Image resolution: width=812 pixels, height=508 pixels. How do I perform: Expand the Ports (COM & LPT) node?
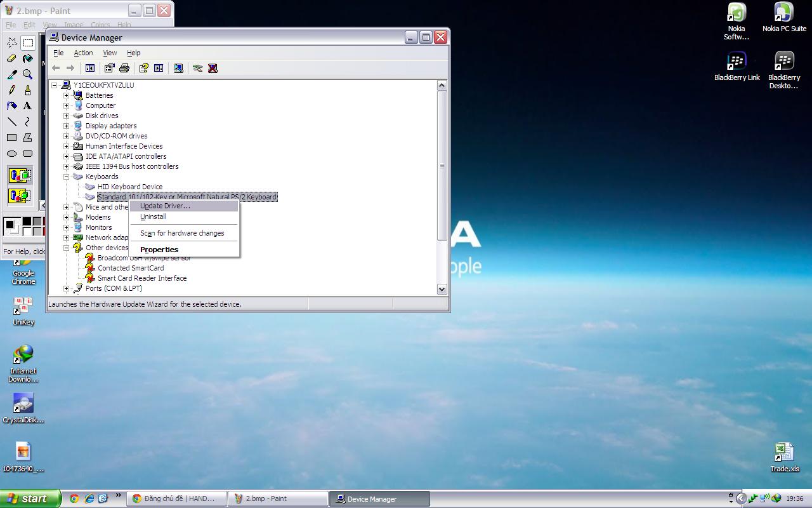click(67, 288)
